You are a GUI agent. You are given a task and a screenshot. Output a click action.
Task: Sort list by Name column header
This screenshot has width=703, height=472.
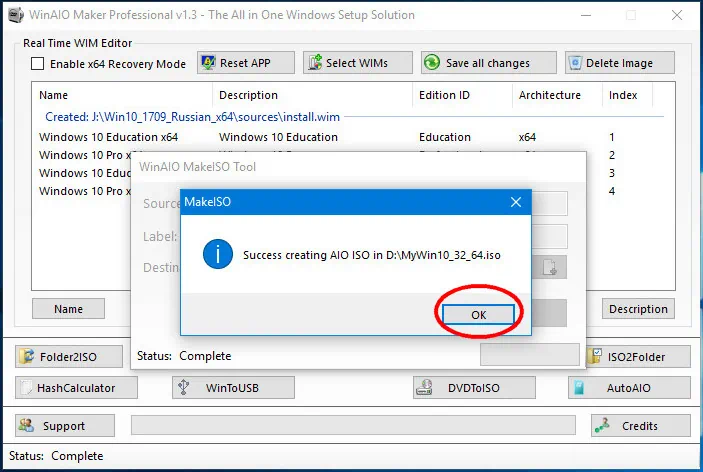(x=122, y=95)
